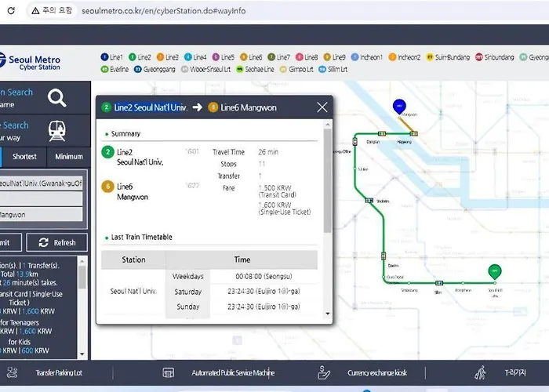Viewport: 549px width, 392px height.
Task: Switch to the Minimum transfer tab
Action: (x=69, y=157)
